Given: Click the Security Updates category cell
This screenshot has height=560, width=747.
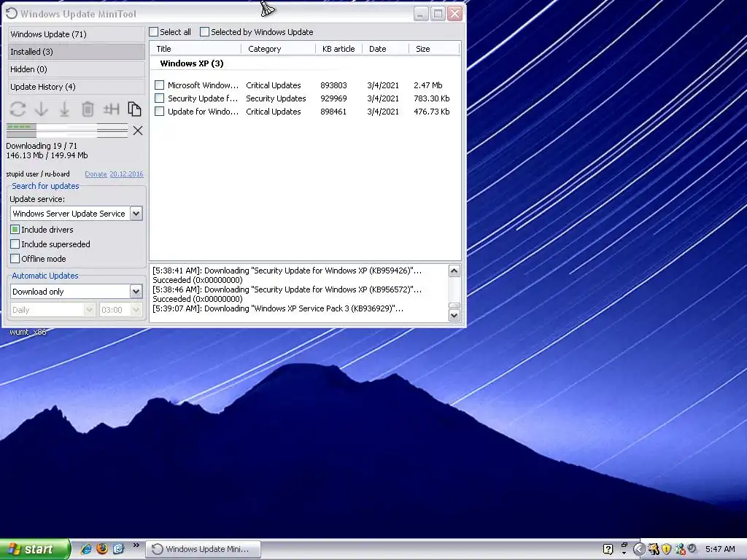Looking at the screenshot, I should pos(276,98).
